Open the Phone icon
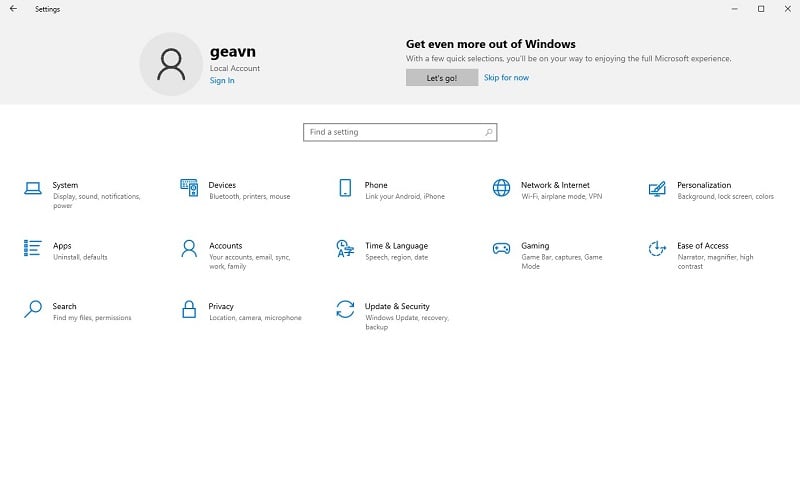Image resolution: width=800 pixels, height=490 pixels. tap(345, 188)
